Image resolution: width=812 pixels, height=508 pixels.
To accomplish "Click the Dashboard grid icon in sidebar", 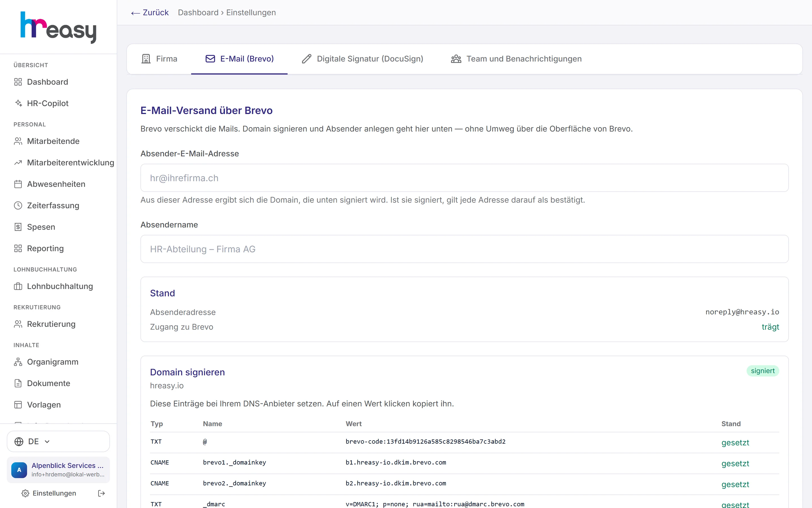I will (x=18, y=82).
